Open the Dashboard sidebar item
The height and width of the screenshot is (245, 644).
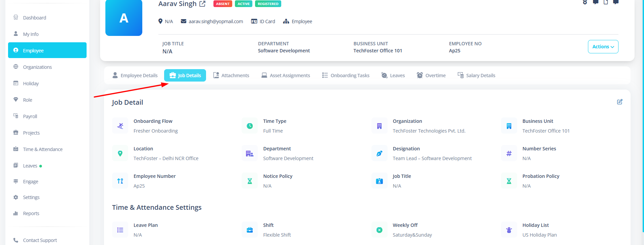(47, 18)
